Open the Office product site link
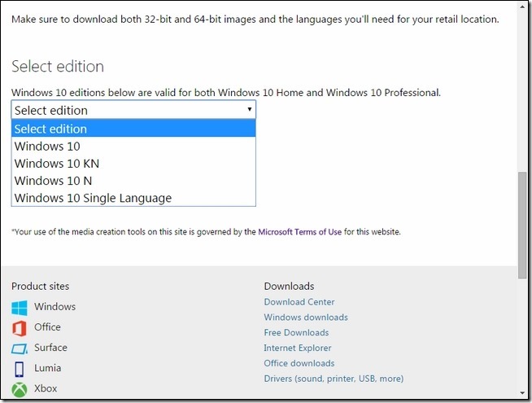 click(x=47, y=327)
